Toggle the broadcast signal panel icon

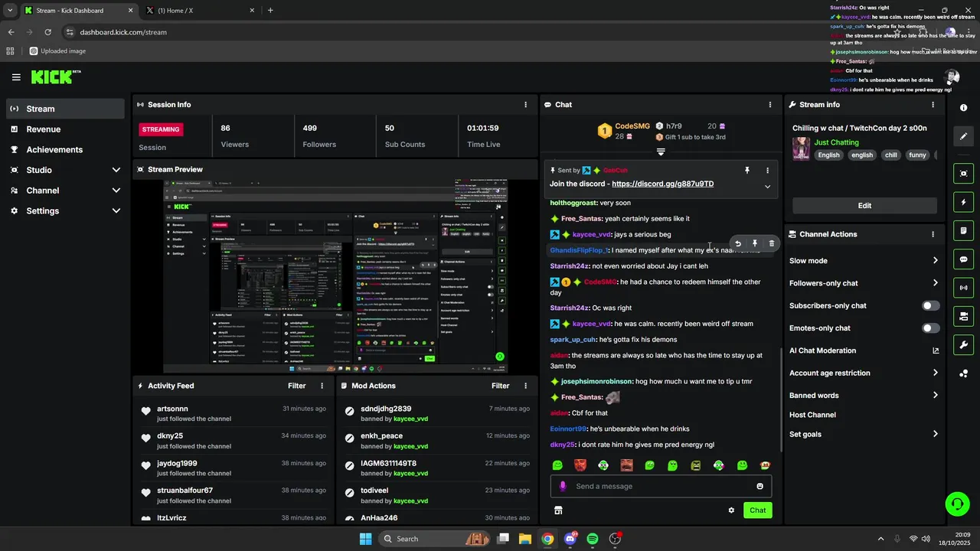click(964, 288)
